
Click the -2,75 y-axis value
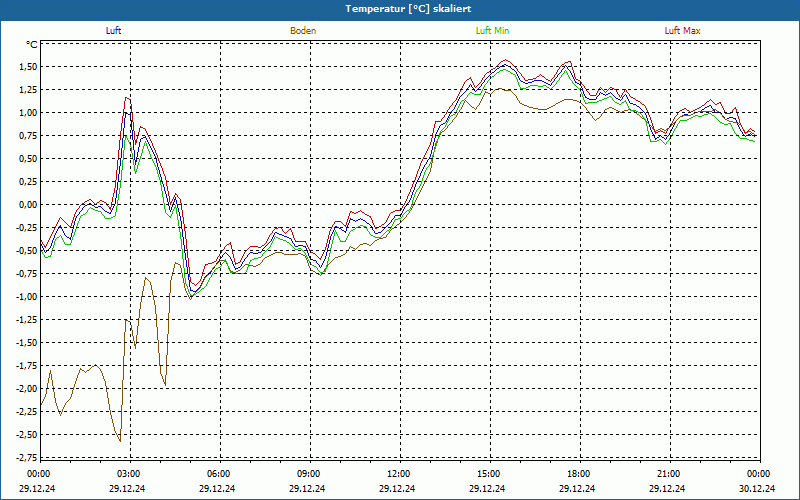tap(26, 457)
